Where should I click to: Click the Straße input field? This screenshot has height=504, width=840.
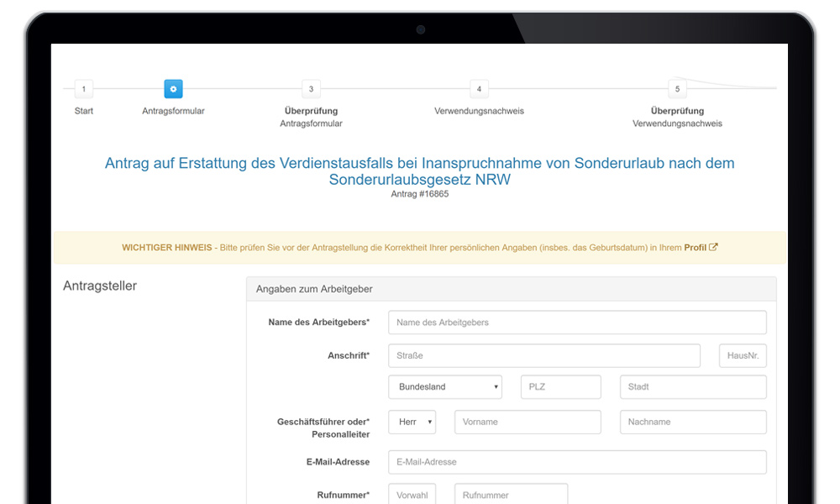coord(543,355)
